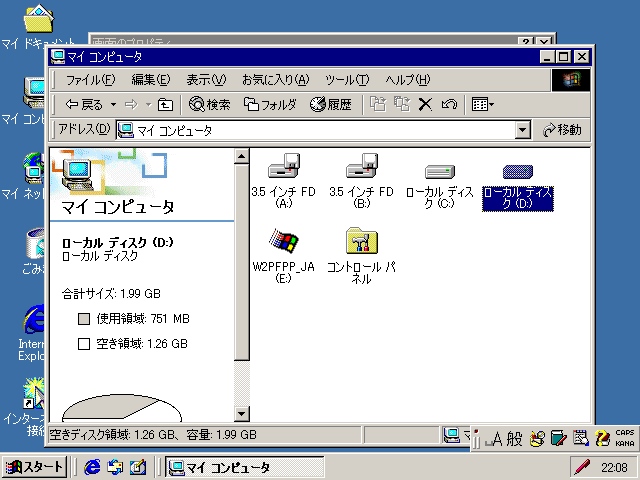This screenshot has width=640, height=480.
Task: Click the IME dictionary tool icon
Action: tap(558, 439)
